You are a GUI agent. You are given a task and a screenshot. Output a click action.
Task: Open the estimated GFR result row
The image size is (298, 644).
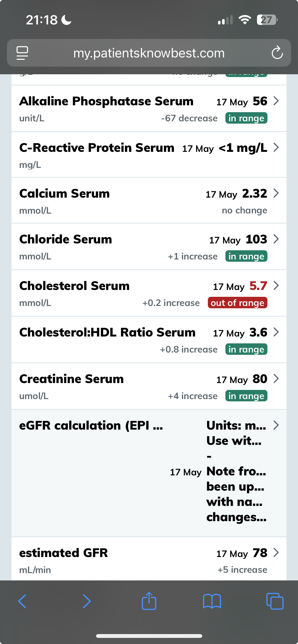(x=149, y=560)
